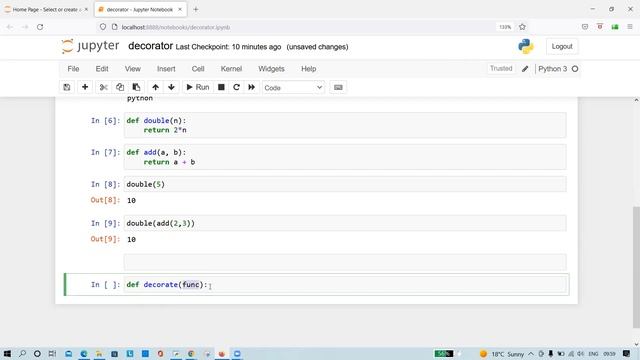Paste cells below icon in toolbar
This screenshot has height=360, width=640.
coord(136,87)
